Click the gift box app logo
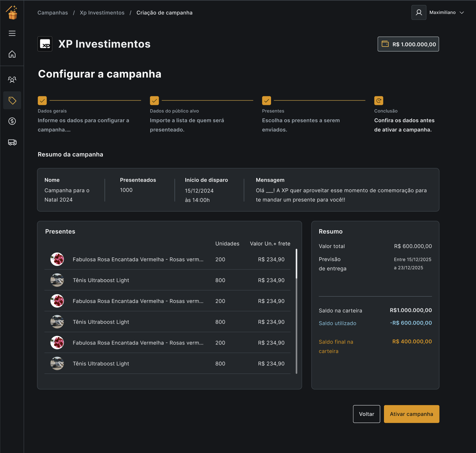 point(12,12)
